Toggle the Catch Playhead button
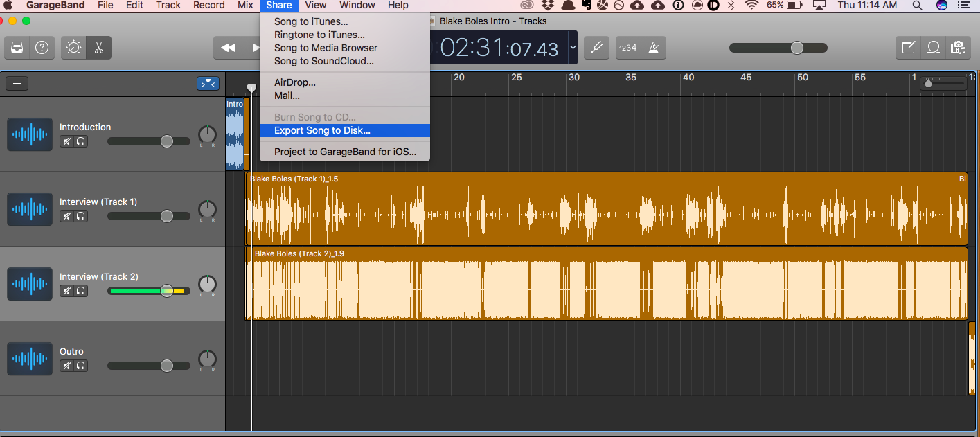Image resolution: width=980 pixels, height=437 pixels. [x=208, y=84]
